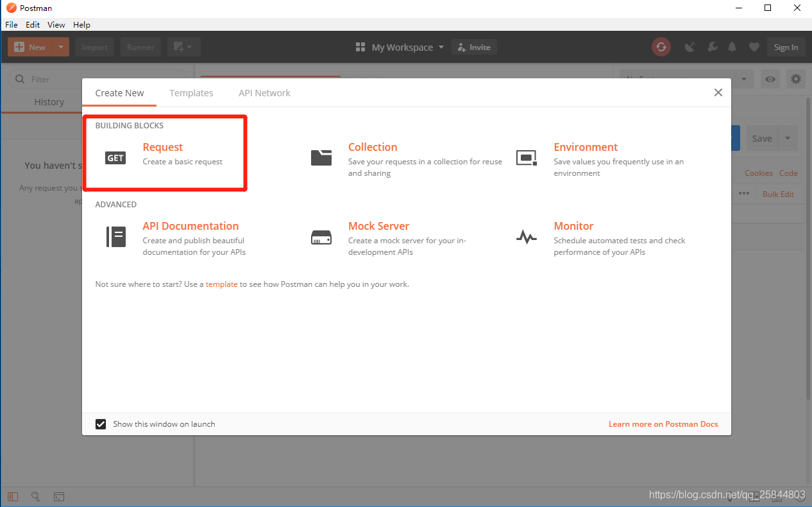The height and width of the screenshot is (507, 812).
Task: Click the Environment title link
Action: [x=586, y=147]
